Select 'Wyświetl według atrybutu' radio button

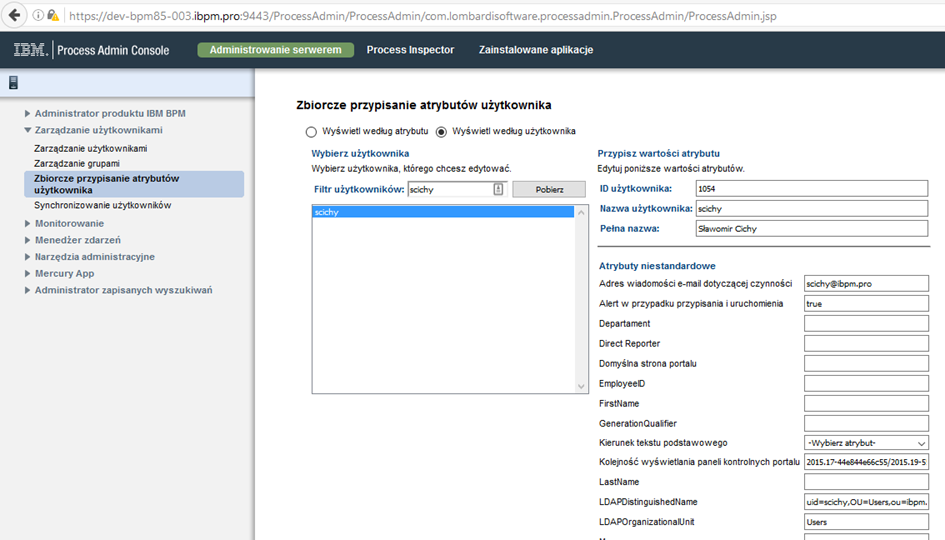(x=311, y=132)
